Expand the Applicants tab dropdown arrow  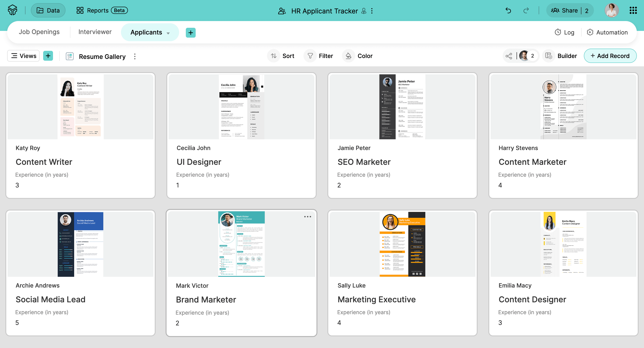tap(168, 33)
